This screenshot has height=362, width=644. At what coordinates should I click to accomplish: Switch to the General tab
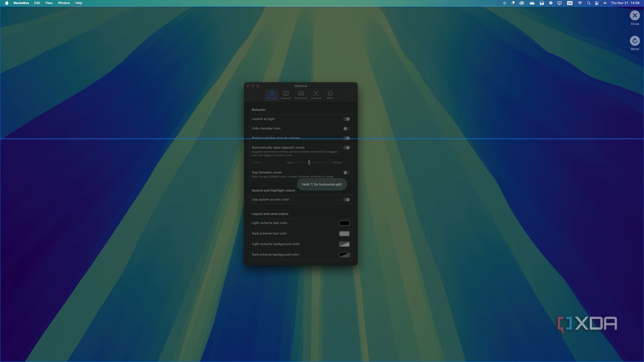(272, 95)
